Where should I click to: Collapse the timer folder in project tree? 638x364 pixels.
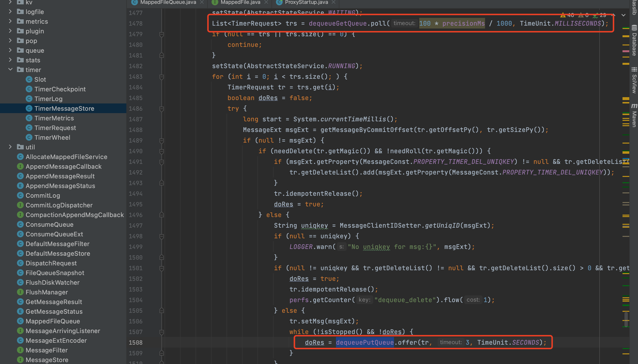[x=10, y=70]
